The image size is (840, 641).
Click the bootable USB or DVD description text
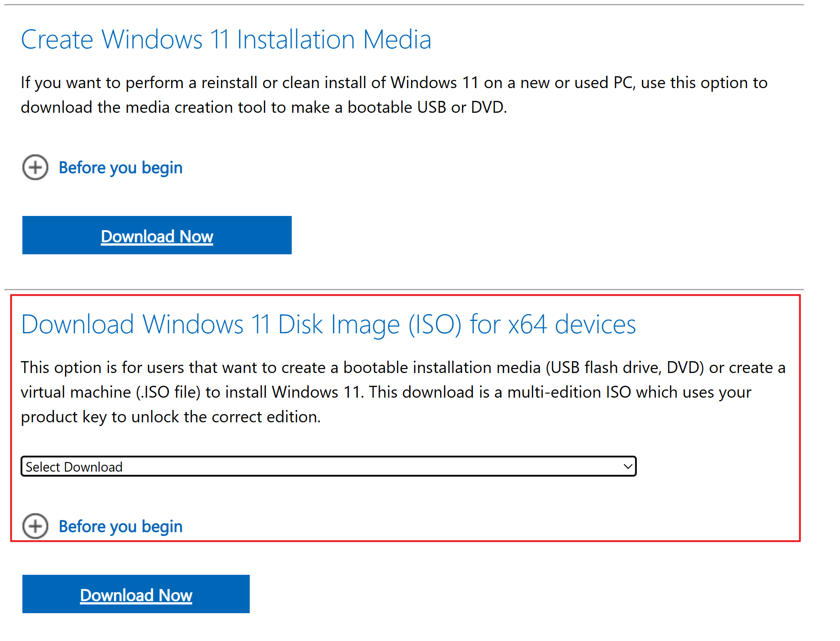click(394, 95)
